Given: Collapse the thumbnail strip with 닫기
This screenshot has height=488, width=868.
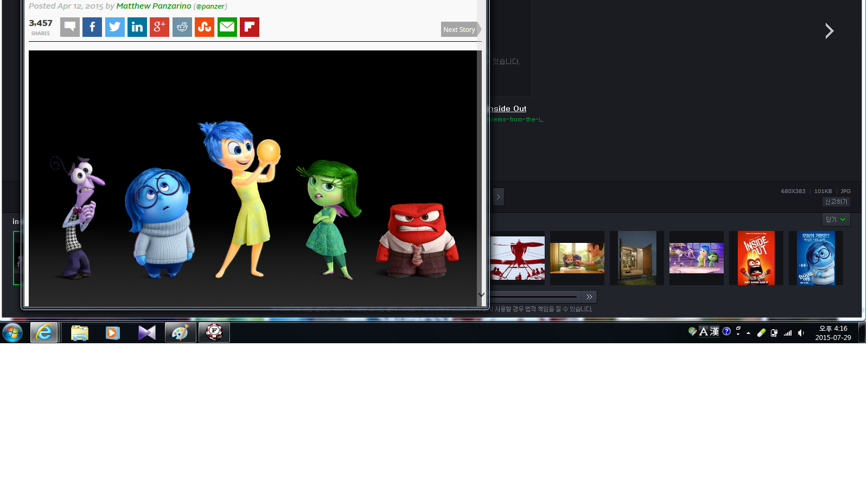Looking at the screenshot, I should pyautogui.click(x=836, y=220).
